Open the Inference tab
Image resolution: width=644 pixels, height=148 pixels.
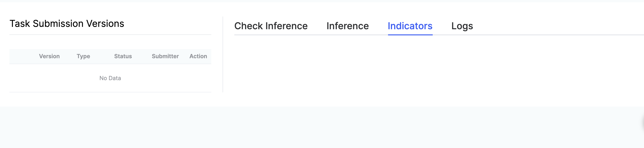[x=347, y=26]
